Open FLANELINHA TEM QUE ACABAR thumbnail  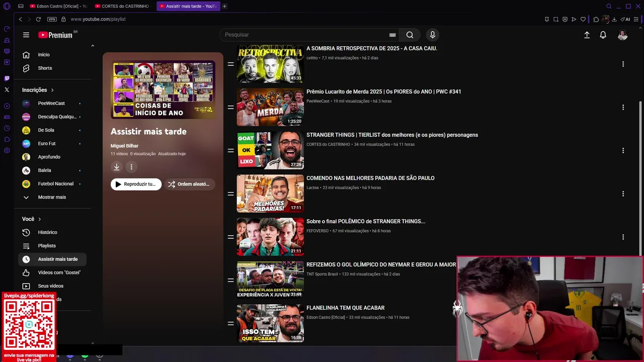pos(270,323)
